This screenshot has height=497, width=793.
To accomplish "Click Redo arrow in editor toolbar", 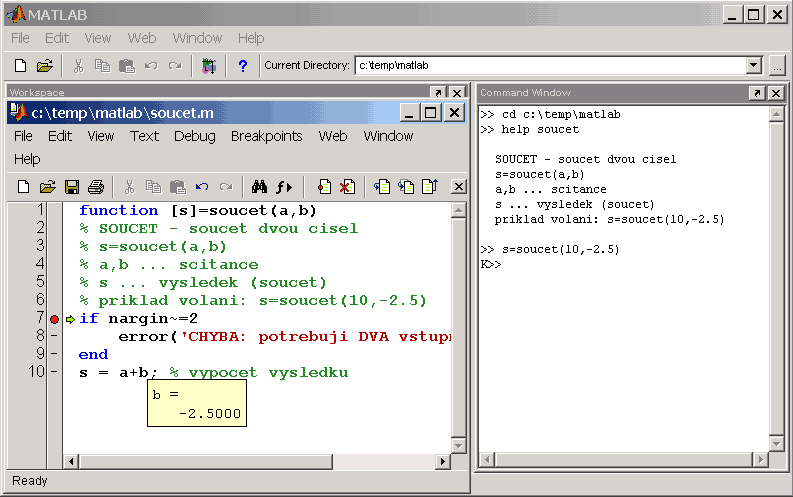I will click(226, 187).
